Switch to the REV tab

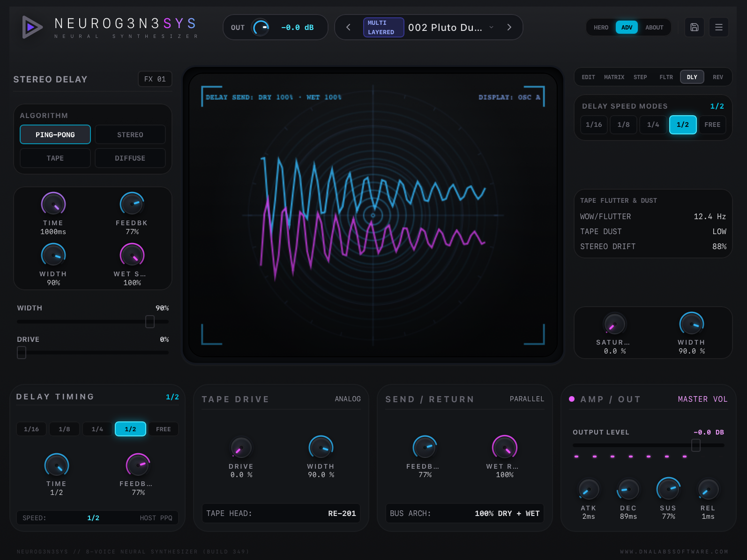pyautogui.click(x=717, y=77)
